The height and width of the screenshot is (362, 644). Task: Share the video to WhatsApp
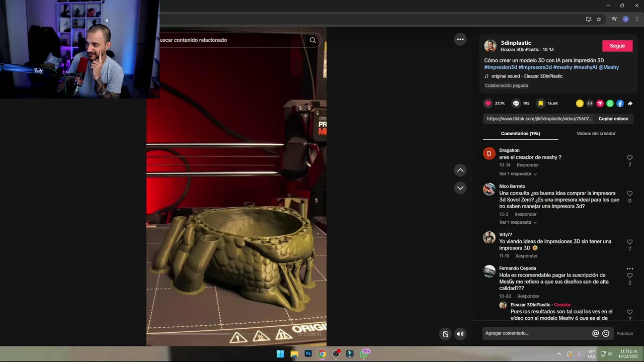[x=610, y=104]
